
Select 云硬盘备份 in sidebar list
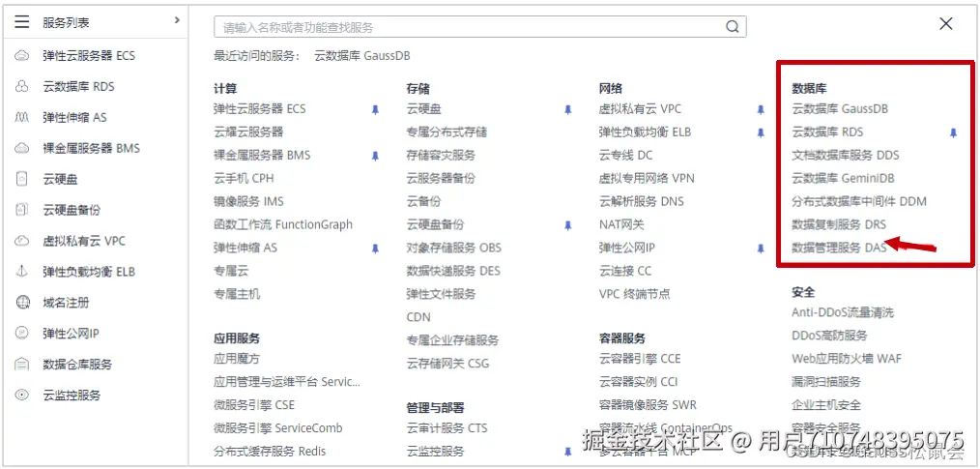(x=72, y=210)
